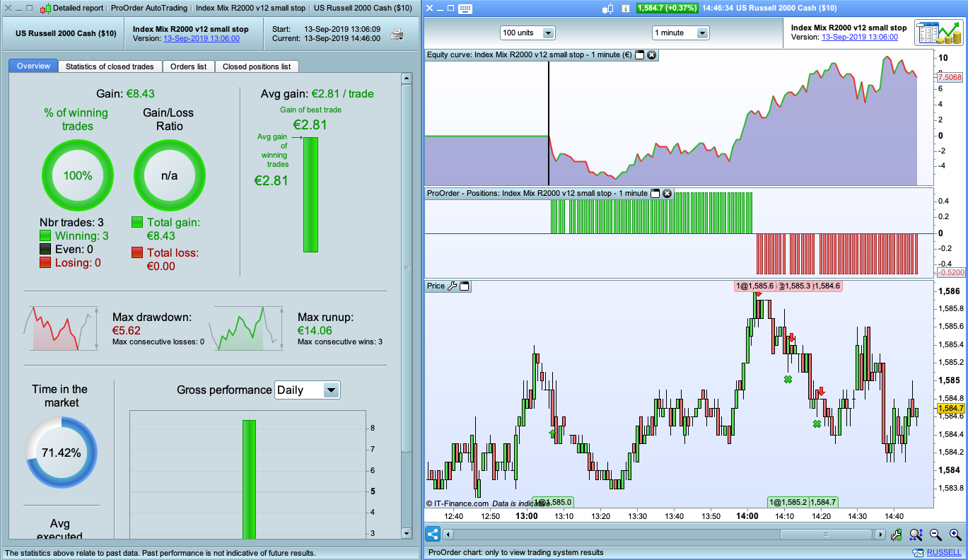Click the 7.5068 equity value label
968x560 pixels.
point(949,77)
